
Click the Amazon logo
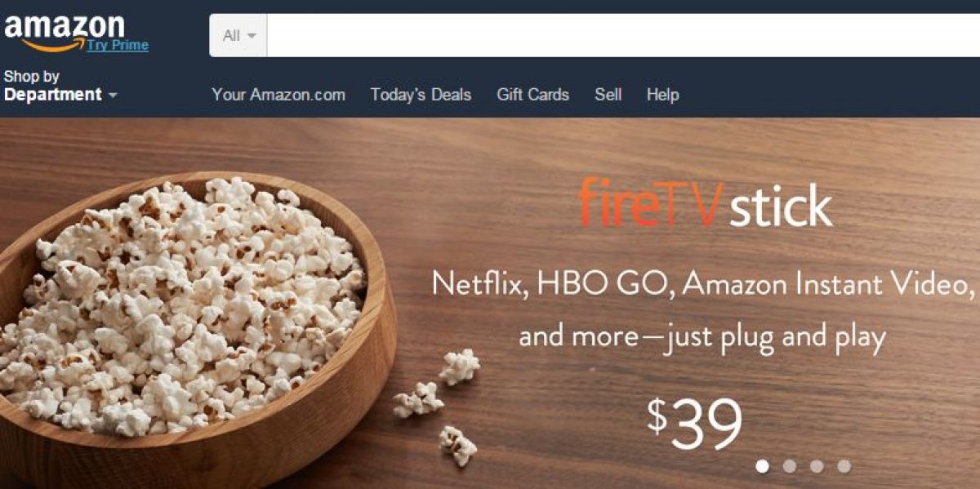pyautogui.click(x=63, y=31)
